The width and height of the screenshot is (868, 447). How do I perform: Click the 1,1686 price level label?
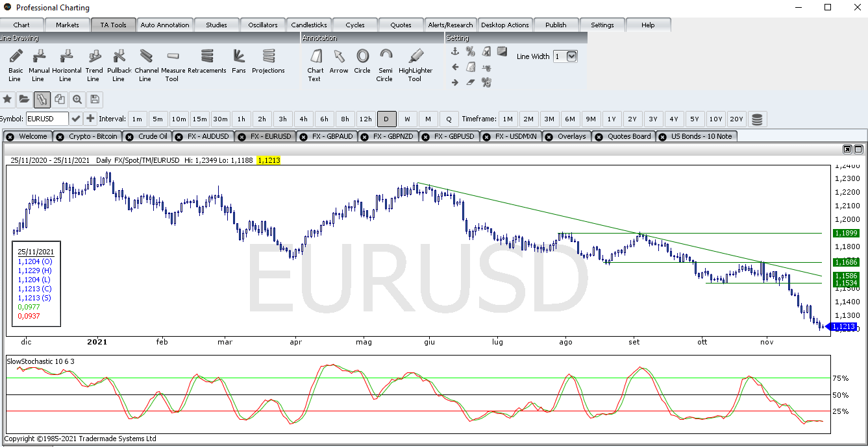(x=846, y=262)
